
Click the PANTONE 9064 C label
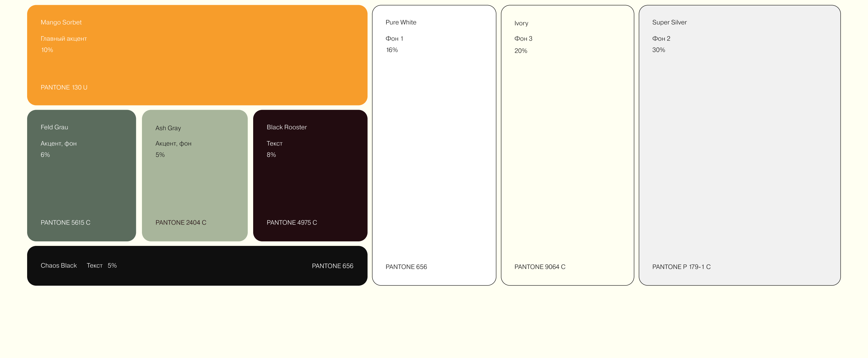(539, 267)
